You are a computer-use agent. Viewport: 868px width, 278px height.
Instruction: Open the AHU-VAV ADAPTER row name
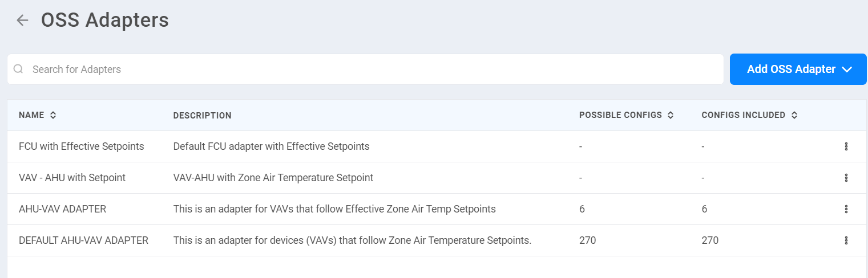coord(63,209)
